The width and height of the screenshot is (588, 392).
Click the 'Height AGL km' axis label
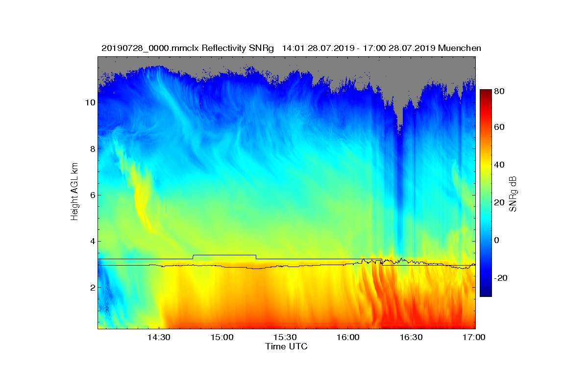pyautogui.click(x=74, y=192)
